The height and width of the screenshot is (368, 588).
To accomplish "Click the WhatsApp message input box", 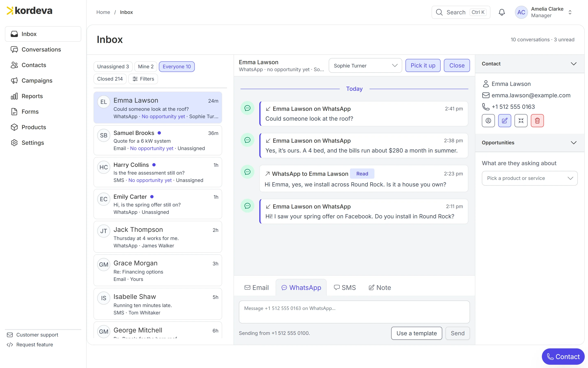I will (354, 312).
